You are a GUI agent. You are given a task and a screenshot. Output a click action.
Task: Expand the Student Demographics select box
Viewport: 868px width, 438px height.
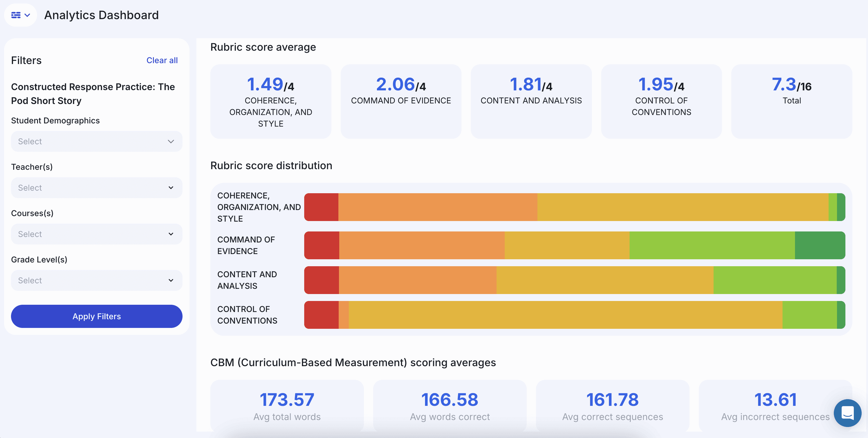click(91, 141)
